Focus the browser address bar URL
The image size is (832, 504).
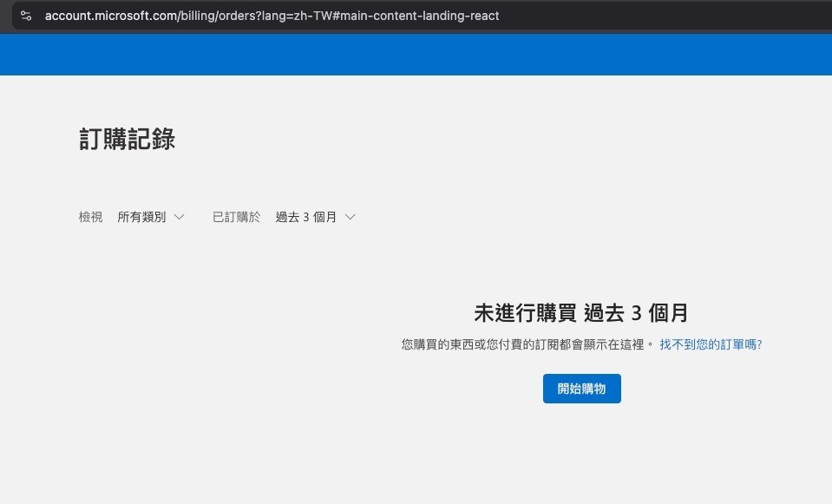click(347, 16)
